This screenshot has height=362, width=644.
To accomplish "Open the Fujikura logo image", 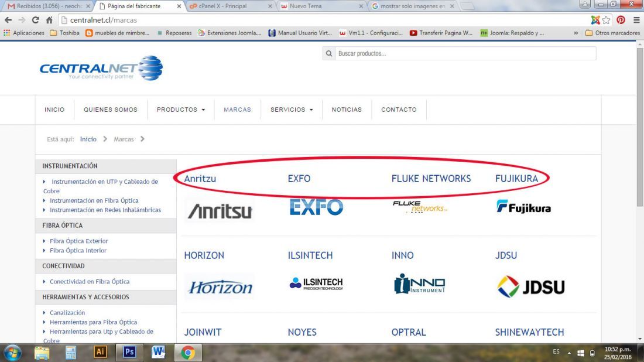I will (x=523, y=207).
